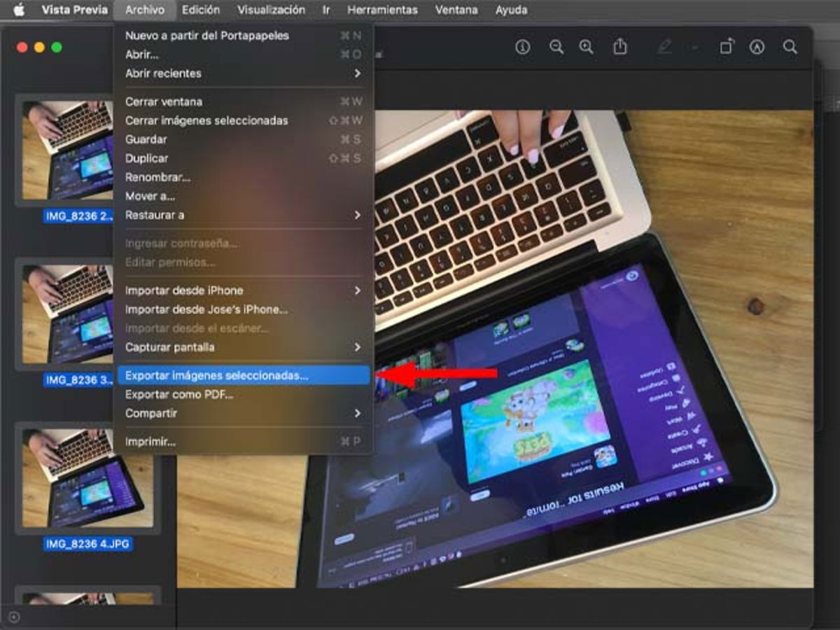This screenshot has height=630, width=840.
Task: Click the plus icon at sidebar bottom
Action: pyautogui.click(x=14, y=617)
